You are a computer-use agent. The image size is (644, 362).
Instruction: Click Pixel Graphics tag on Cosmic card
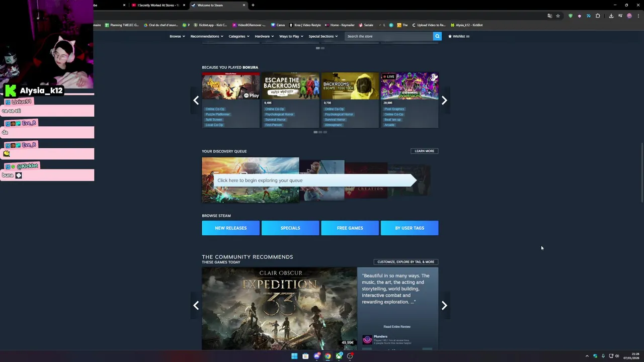click(394, 109)
